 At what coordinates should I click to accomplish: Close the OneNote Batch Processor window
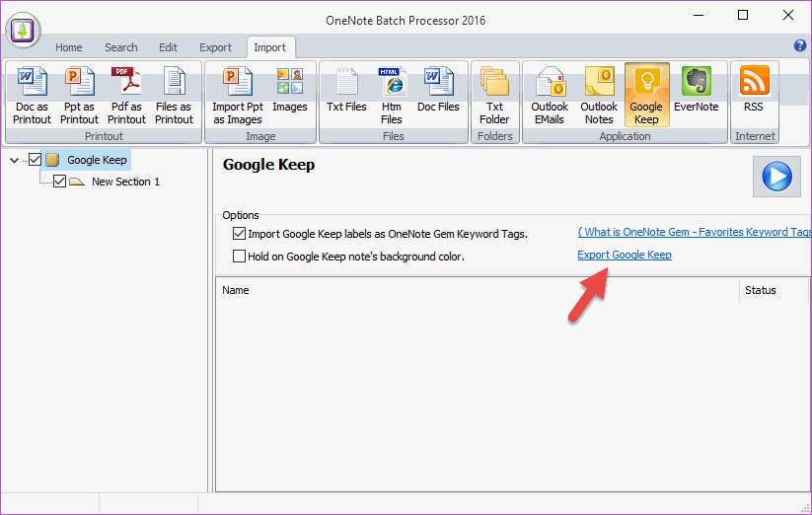click(x=788, y=15)
